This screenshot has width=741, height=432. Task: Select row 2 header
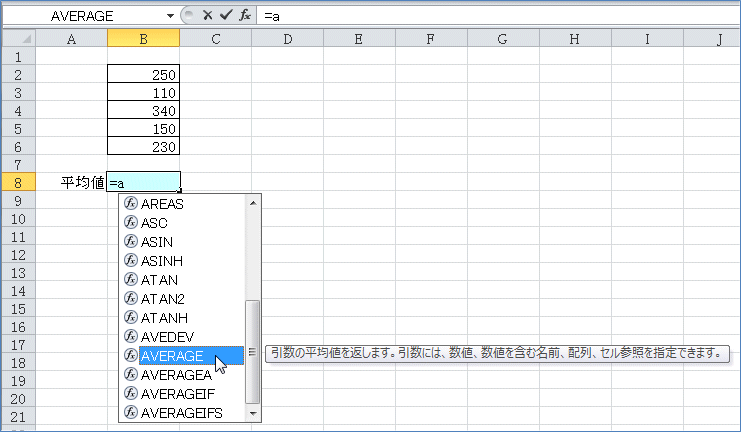(x=18, y=74)
